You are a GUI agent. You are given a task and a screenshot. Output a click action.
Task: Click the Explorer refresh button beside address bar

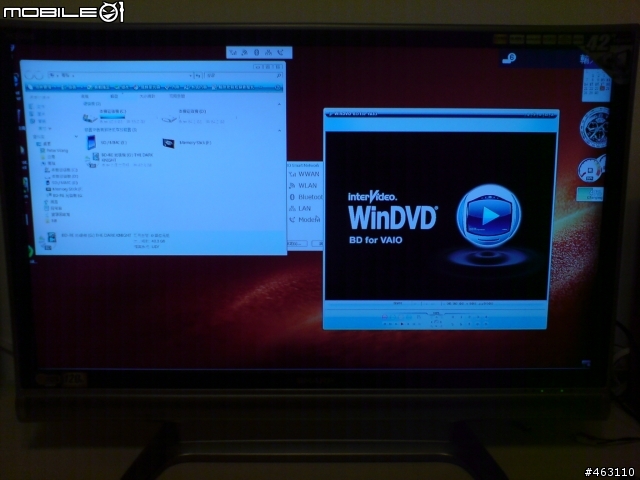click(x=198, y=76)
